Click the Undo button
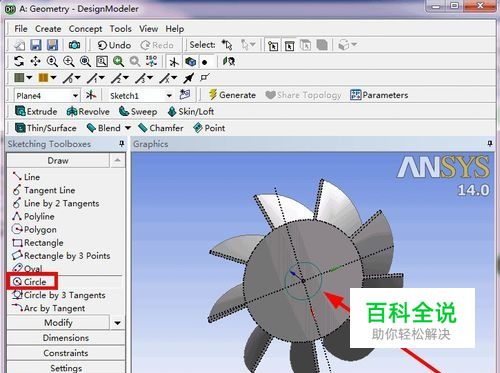Viewport: 500px width, 373px height. coord(114,45)
